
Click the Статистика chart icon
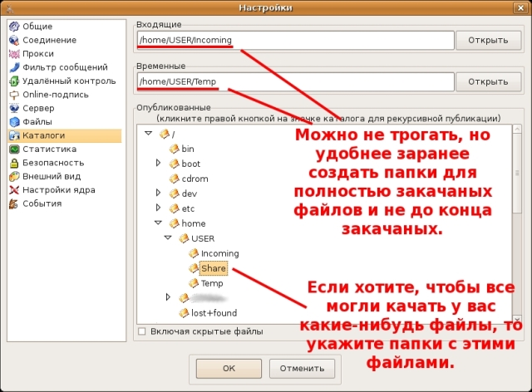tap(14, 149)
